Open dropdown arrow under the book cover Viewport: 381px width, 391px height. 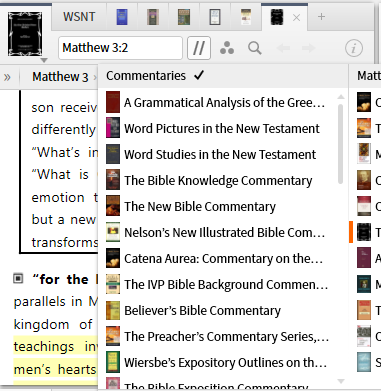tap(44, 60)
